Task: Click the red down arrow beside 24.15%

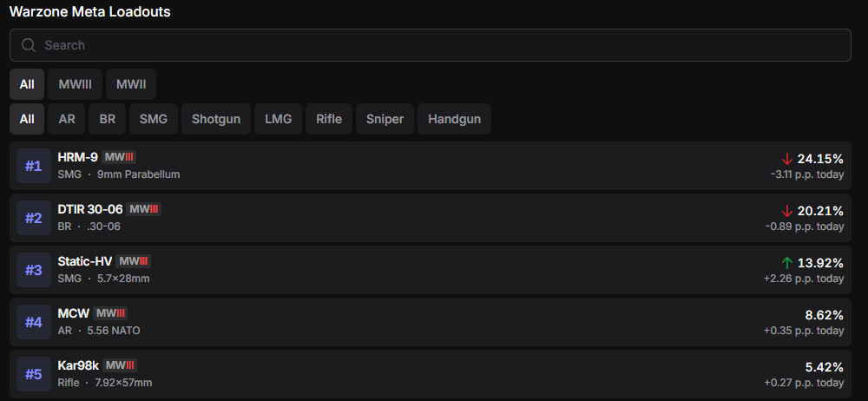Action: (x=787, y=159)
